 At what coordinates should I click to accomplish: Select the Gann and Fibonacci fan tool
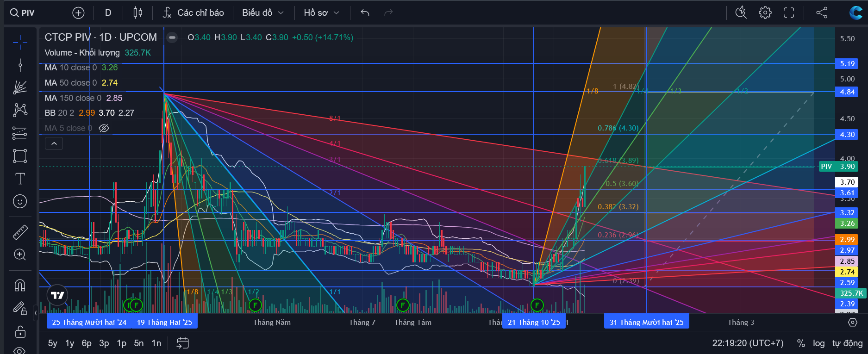coord(20,87)
